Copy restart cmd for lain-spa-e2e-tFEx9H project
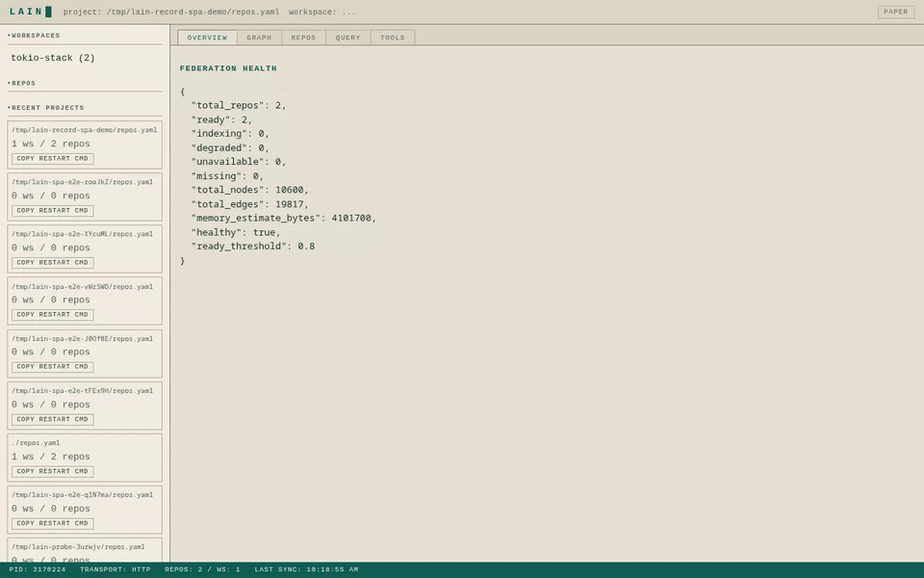 point(52,419)
